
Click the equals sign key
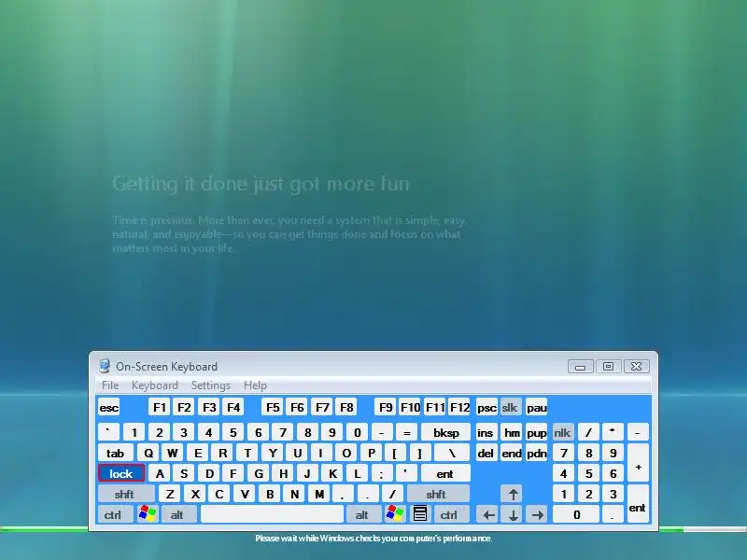406,432
